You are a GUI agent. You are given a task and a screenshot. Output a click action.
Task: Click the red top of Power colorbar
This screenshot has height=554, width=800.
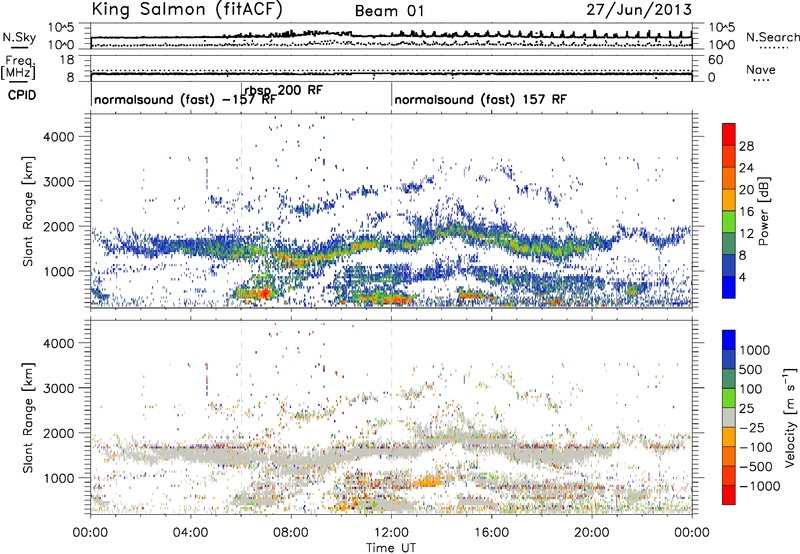[x=729, y=134]
